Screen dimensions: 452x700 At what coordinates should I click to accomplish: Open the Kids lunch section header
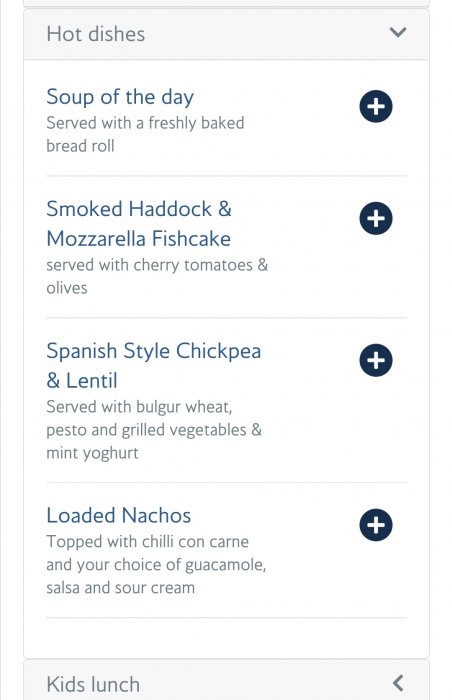[226, 680]
